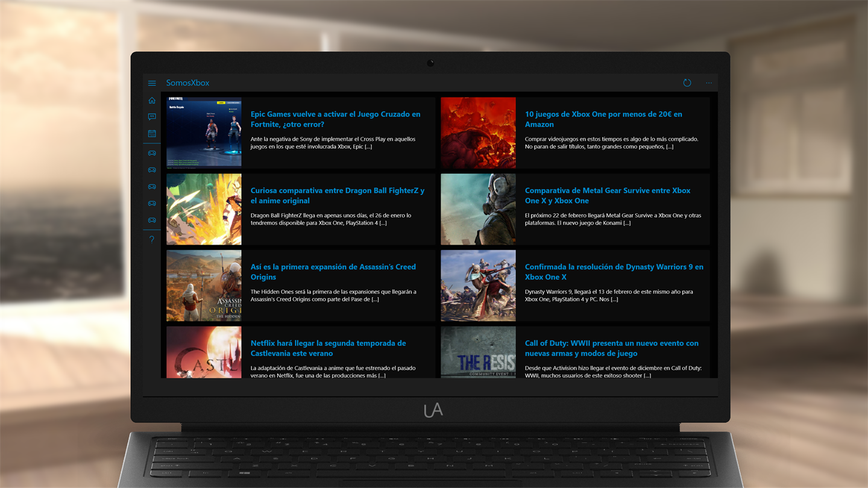Screen dimensions: 868x488
Task: Open the Assassin's Creed Origins expansión headline
Action: click(x=333, y=272)
